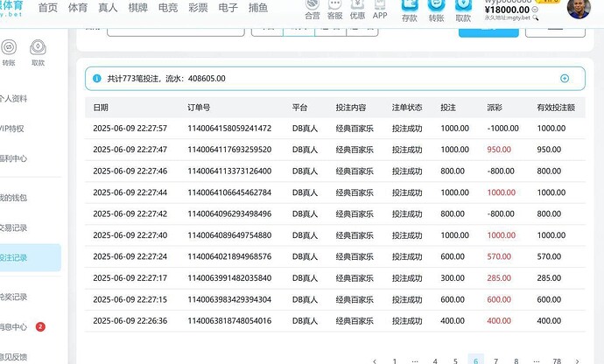Open 交易记录 transaction records in sidebar
604x364 pixels.
tap(14, 227)
